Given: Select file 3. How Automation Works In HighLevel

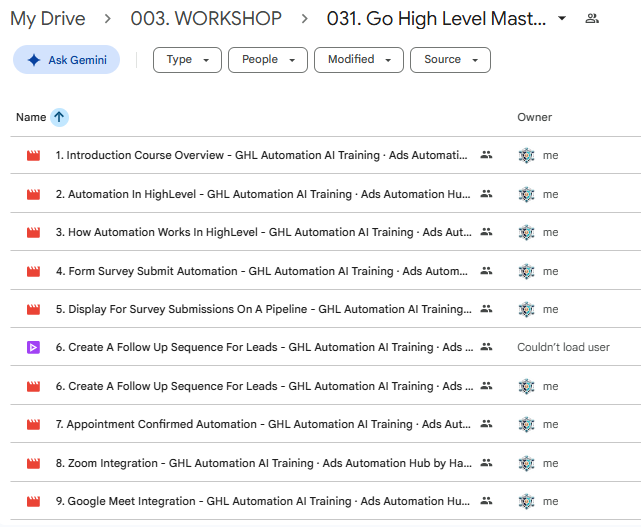Looking at the screenshot, I should click(264, 232).
